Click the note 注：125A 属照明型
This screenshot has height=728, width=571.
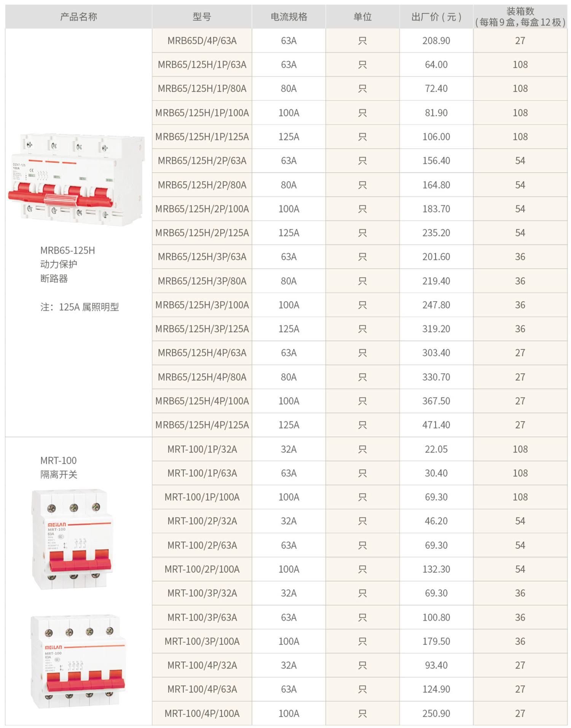(x=80, y=307)
